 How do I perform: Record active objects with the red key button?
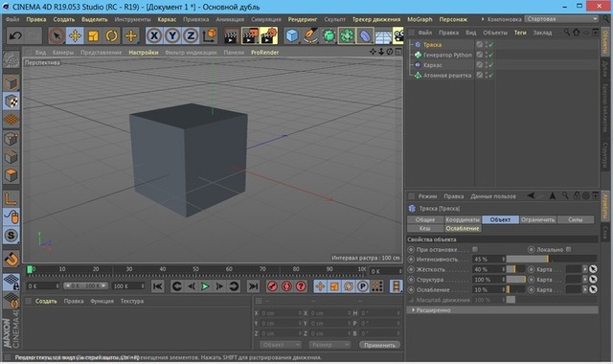[x=272, y=286]
